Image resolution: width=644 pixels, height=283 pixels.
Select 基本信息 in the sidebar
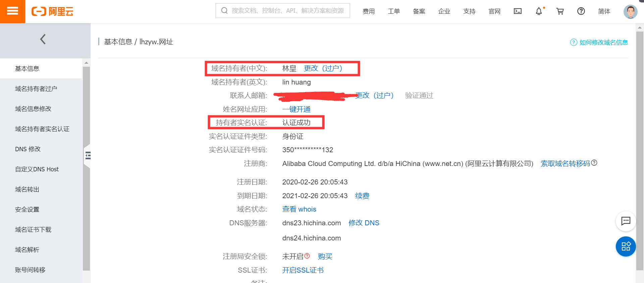tap(41, 69)
